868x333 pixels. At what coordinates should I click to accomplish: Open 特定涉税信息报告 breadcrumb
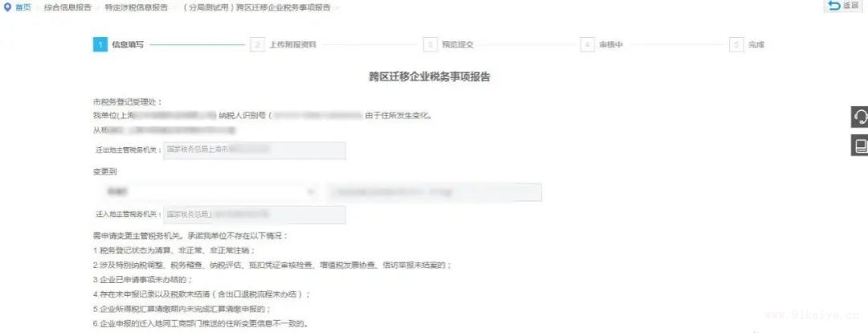click(x=136, y=8)
